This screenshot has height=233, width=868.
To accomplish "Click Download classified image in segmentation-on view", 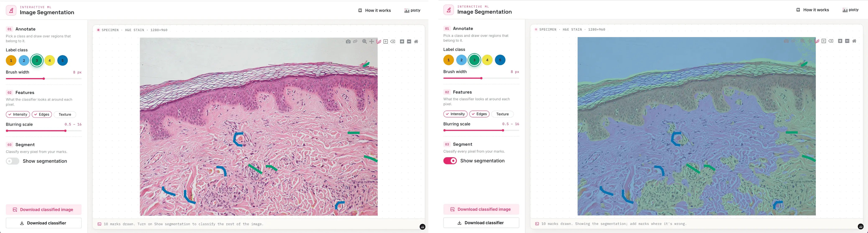I will coord(481,209).
